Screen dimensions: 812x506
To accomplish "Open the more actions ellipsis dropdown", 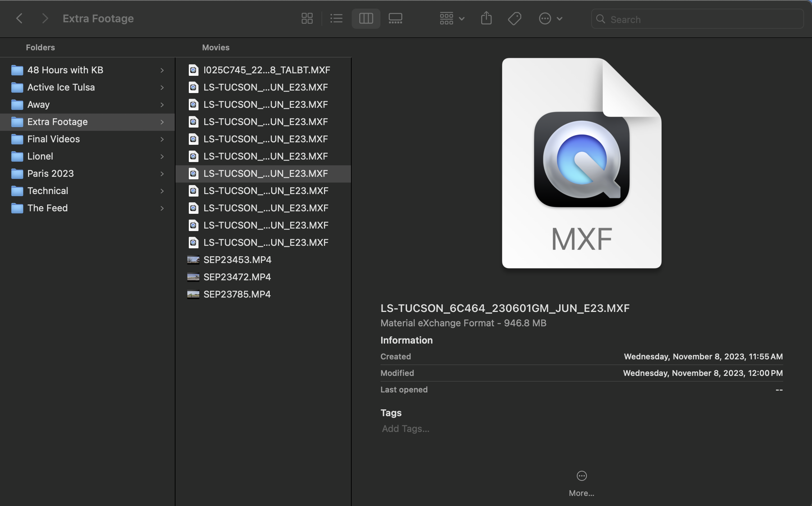I will point(550,18).
